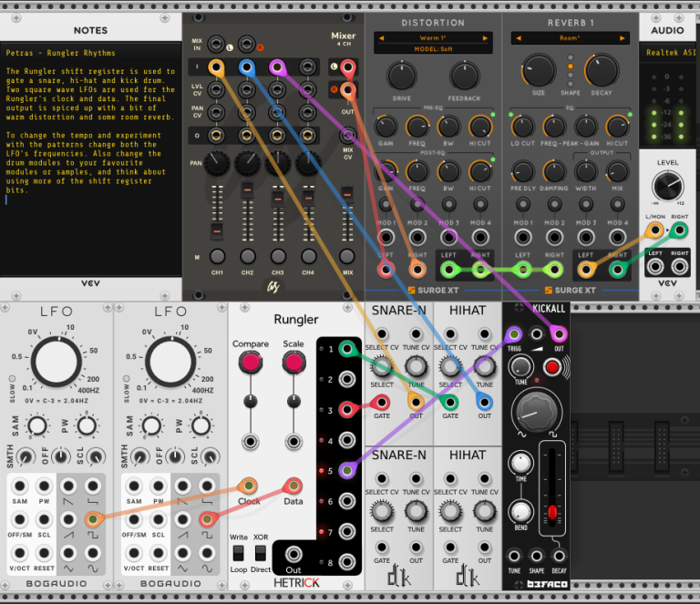Click the Distortion DRIVE knob
This screenshot has height=604, width=700.
click(x=402, y=77)
